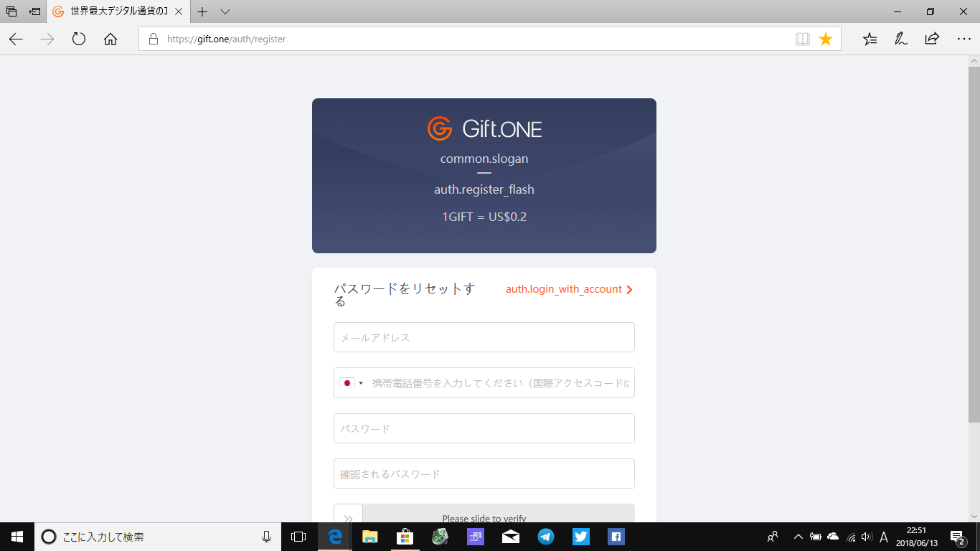980x551 pixels.
Task: Switch the IME input mode indicator
Action: point(884,537)
